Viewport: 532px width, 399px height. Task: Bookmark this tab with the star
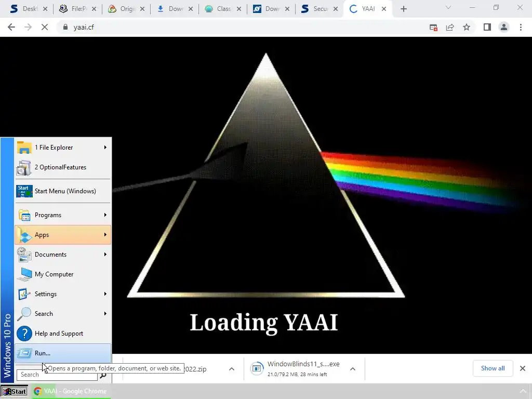pos(467,27)
